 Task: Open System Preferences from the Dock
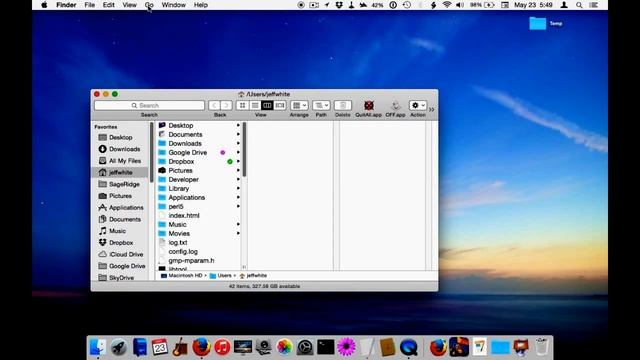(x=305, y=347)
